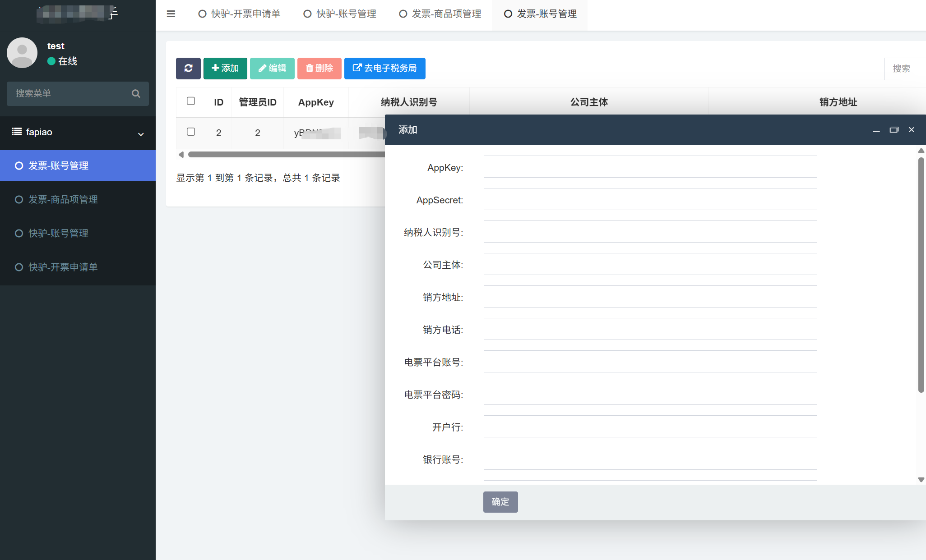Click the search magnifier in sidebar
Screen dimensions: 926x560
click(136, 94)
